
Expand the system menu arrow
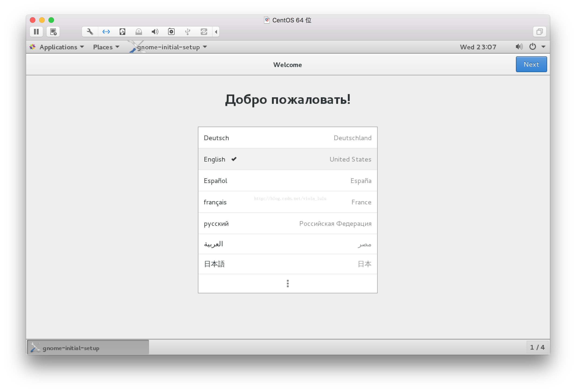coord(543,47)
